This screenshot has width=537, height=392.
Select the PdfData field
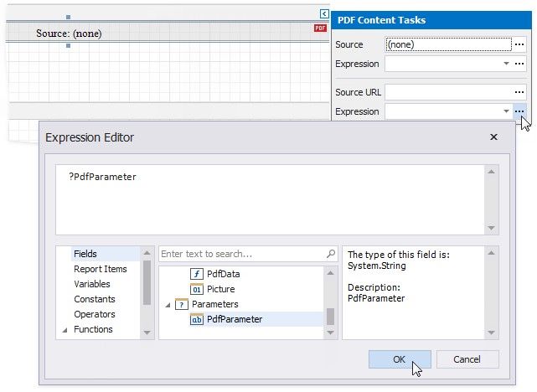(223, 274)
